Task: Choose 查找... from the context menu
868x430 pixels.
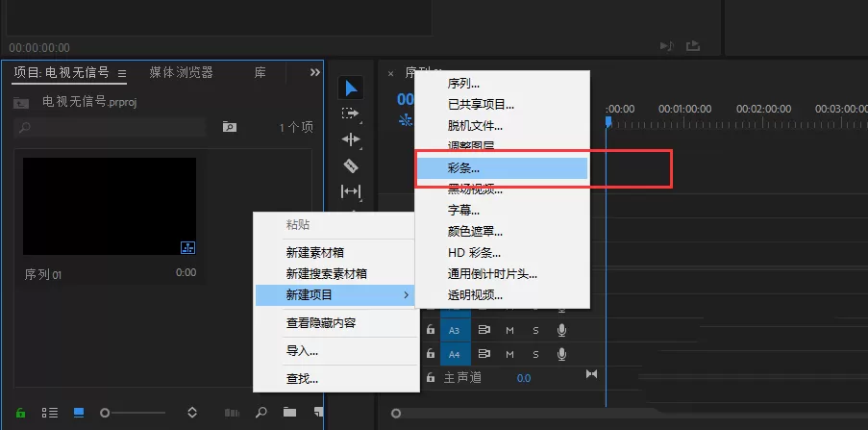Action: tap(336, 379)
